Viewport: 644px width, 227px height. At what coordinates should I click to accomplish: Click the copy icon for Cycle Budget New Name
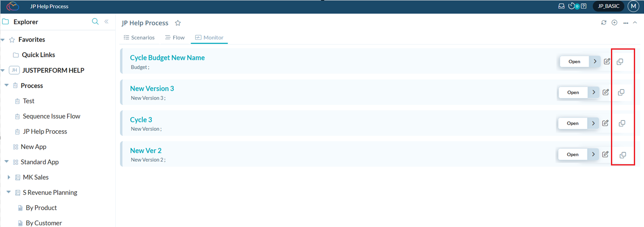click(x=620, y=62)
